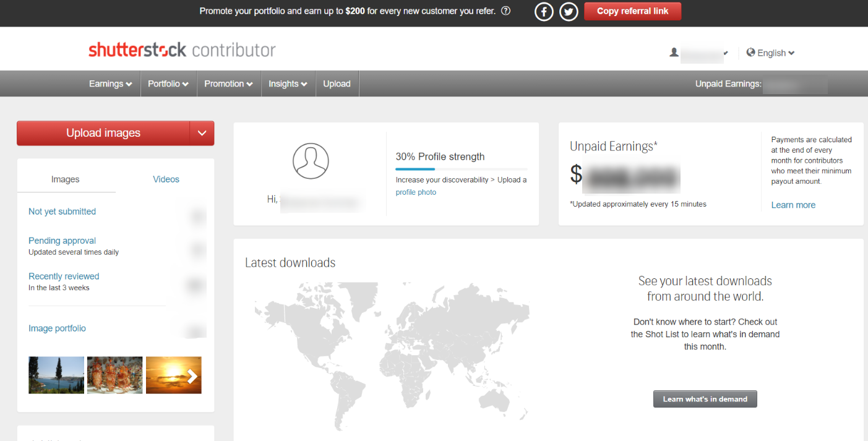
Task: Click the Learn what's in demand button
Action: coord(705,399)
